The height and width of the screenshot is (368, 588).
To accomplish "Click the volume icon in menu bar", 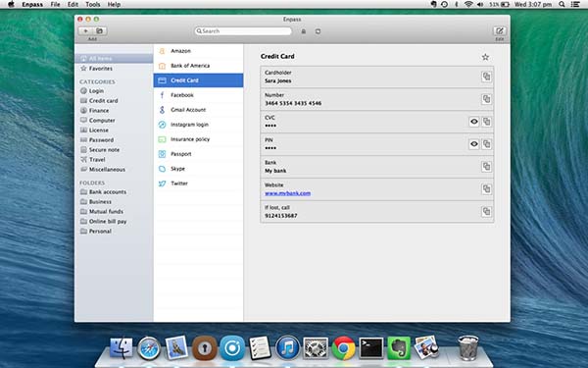I will (480, 4).
